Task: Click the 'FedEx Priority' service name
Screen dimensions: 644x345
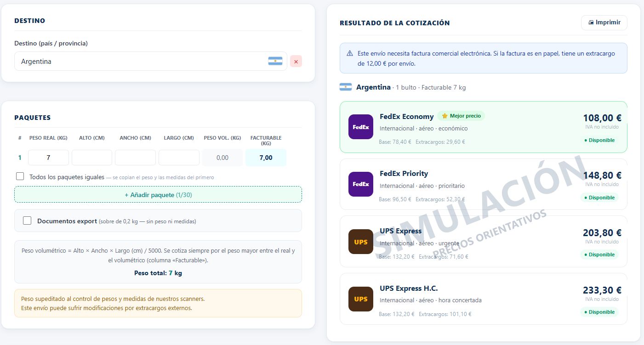Action: pos(404,174)
